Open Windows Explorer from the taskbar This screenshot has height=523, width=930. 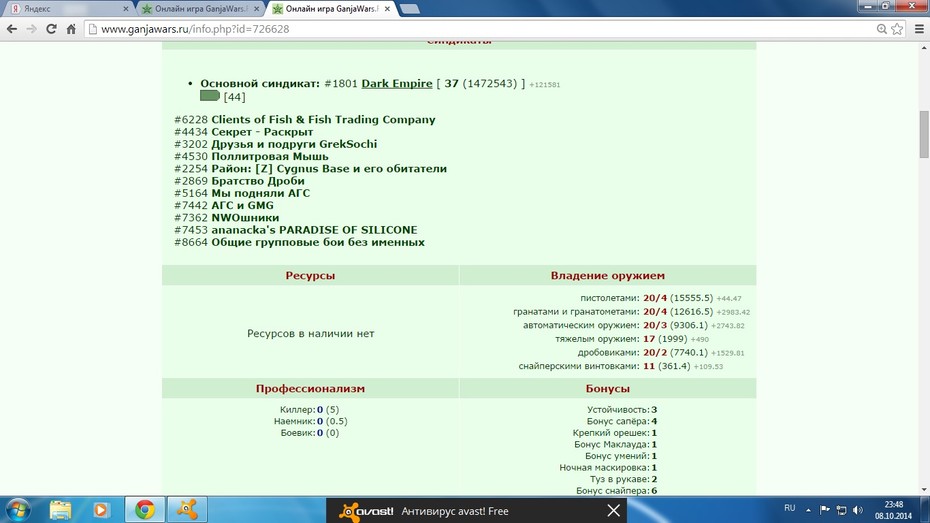(x=60, y=510)
